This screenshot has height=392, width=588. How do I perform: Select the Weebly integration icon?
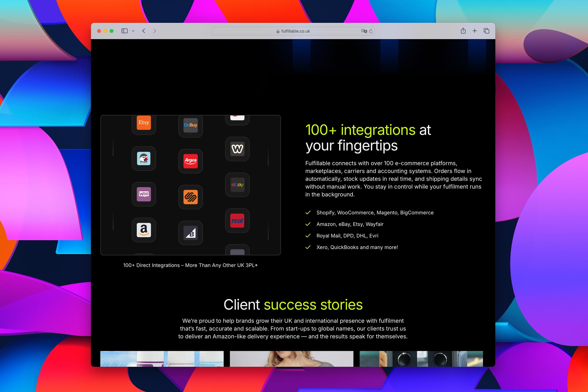(237, 149)
